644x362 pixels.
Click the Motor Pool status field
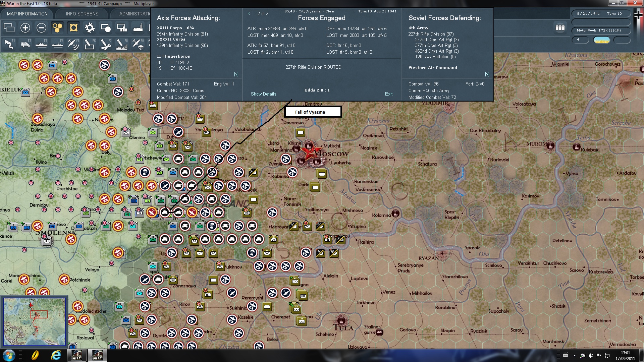click(x=601, y=31)
